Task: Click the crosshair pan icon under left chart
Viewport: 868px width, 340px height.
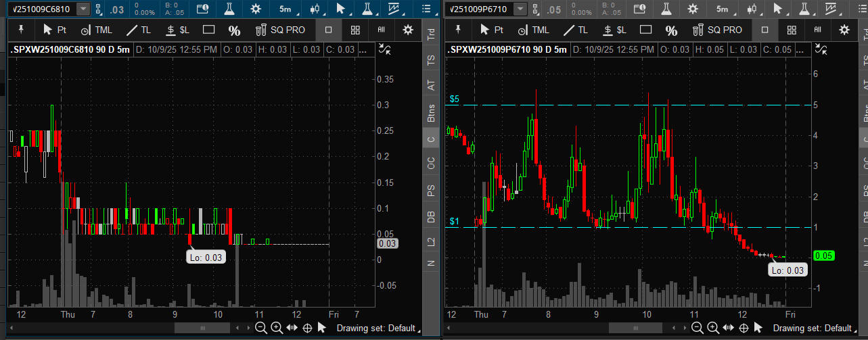Action: tap(306, 328)
